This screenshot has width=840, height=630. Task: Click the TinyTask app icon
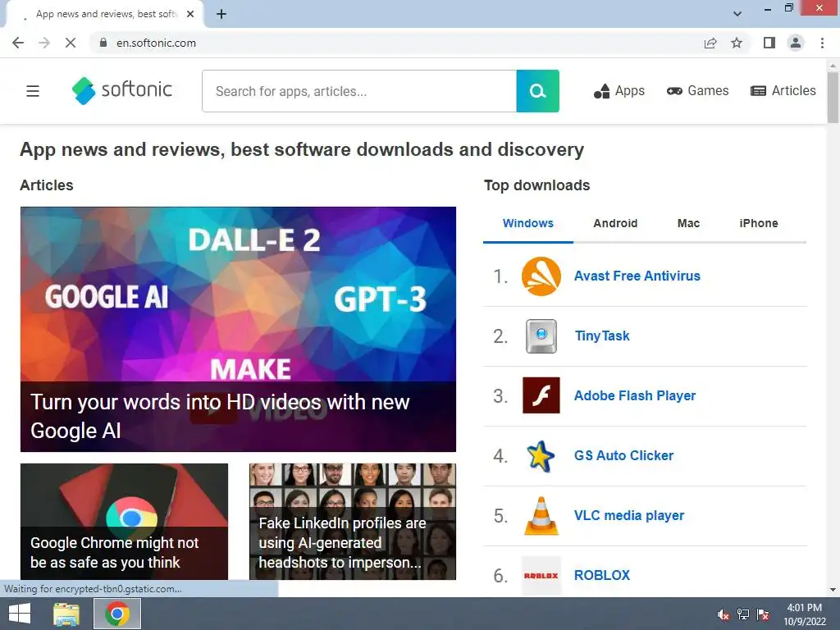click(x=541, y=336)
